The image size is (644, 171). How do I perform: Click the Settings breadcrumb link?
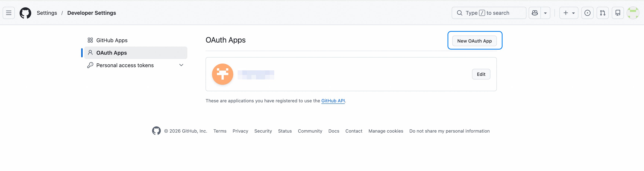(47, 13)
